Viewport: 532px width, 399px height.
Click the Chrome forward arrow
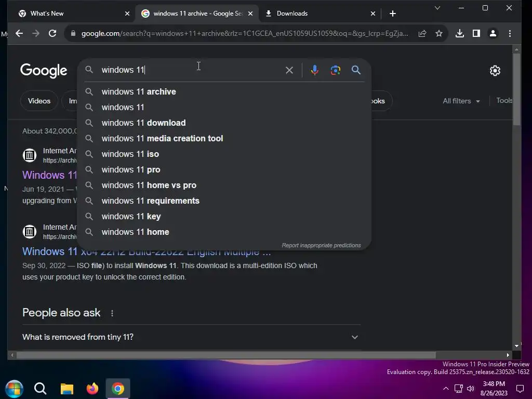tap(36, 33)
